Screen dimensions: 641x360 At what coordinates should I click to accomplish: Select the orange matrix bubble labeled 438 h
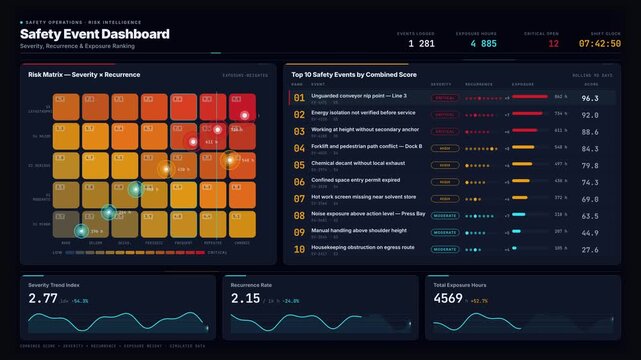pyautogui.click(x=166, y=169)
